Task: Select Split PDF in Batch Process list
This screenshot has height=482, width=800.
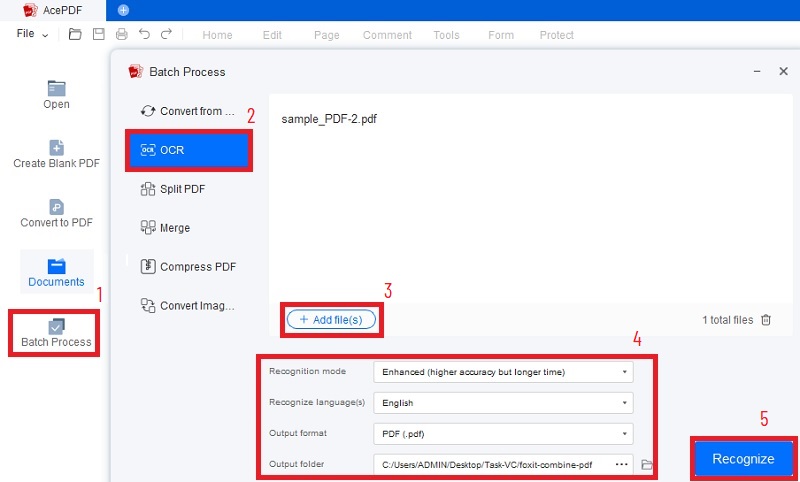Action: (188, 189)
